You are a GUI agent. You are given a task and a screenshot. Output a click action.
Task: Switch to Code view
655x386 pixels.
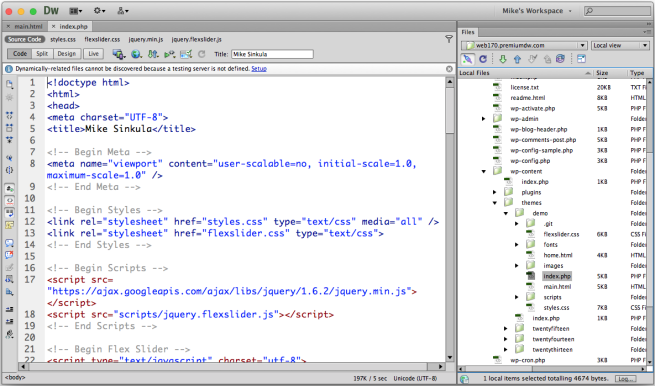(x=20, y=54)
